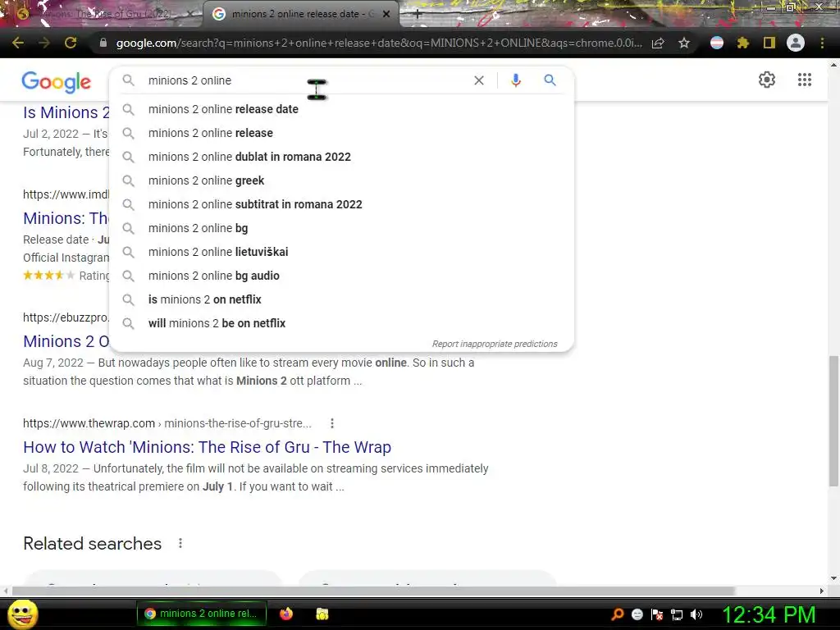Start voice search with microphone icon

coord(516,80)
